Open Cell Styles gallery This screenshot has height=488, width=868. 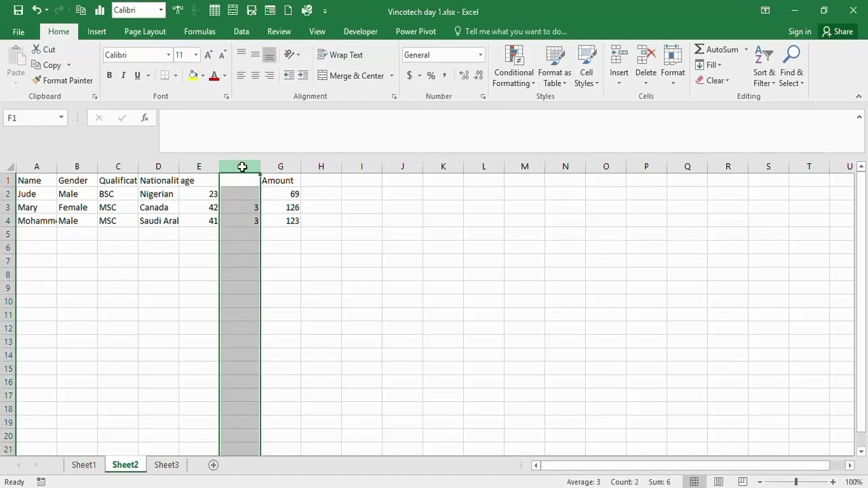tap(587, 66)
